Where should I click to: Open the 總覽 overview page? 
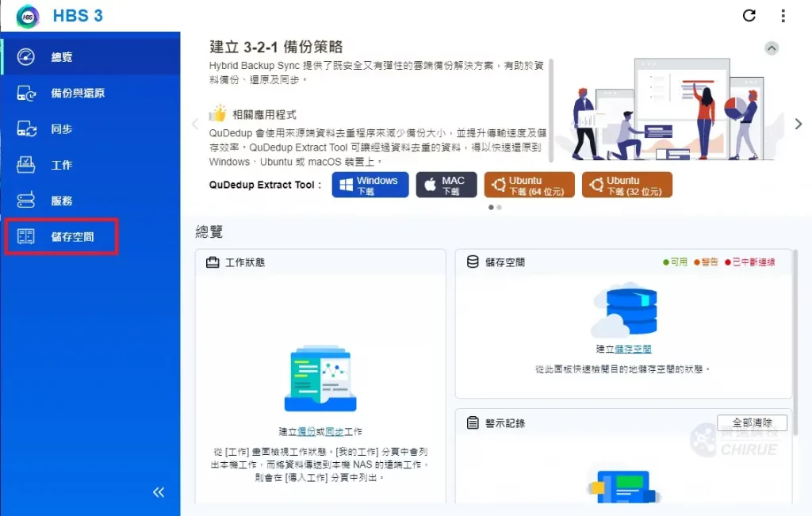tap(90, 57)
